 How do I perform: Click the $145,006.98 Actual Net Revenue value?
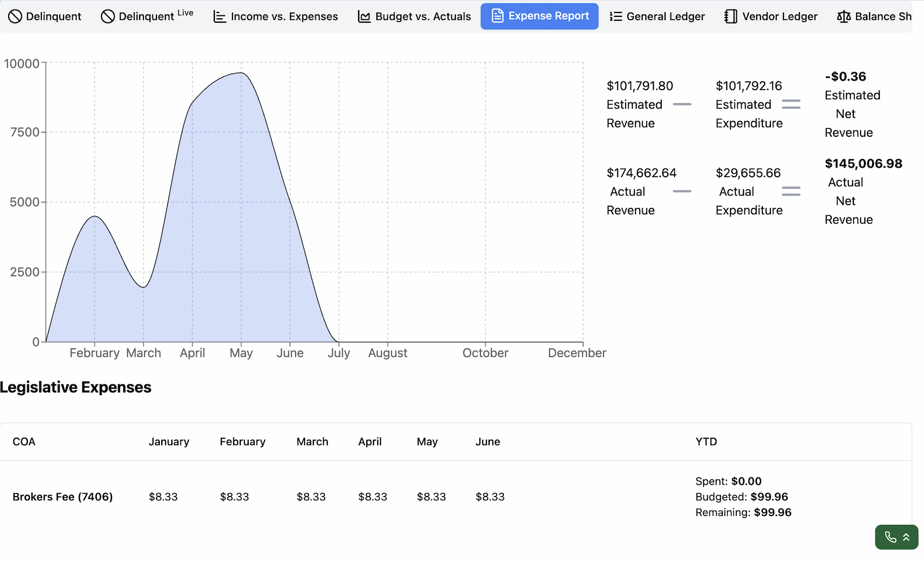coord(863,164)
